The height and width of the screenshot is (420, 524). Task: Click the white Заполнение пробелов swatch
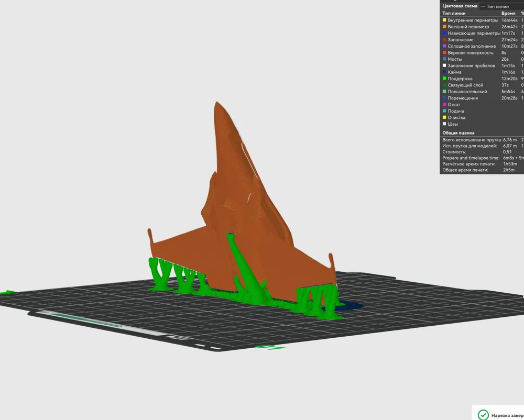(444, 66)
